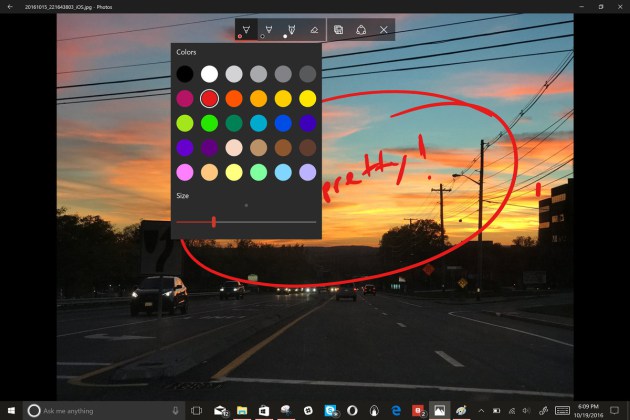Share the annotated photo
Screen dimensions: 630x420
[361, 30]
